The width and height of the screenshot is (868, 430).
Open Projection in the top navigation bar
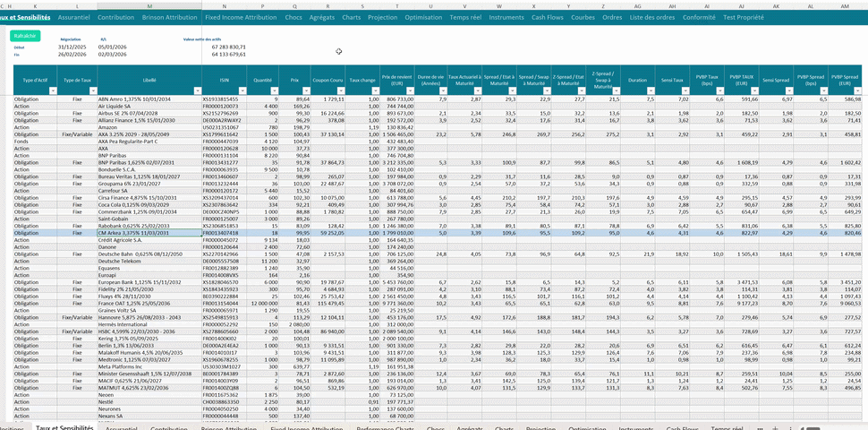(382, 17)
